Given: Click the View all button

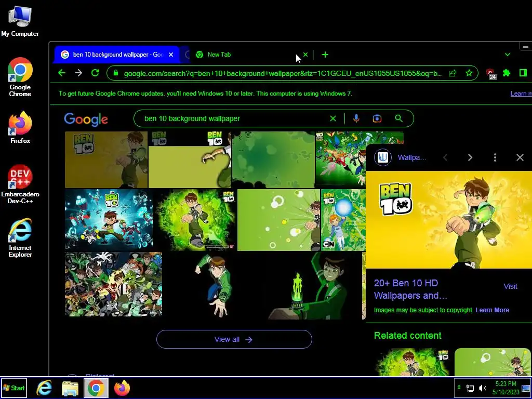Looking at the screenshot, I should 234,339.
